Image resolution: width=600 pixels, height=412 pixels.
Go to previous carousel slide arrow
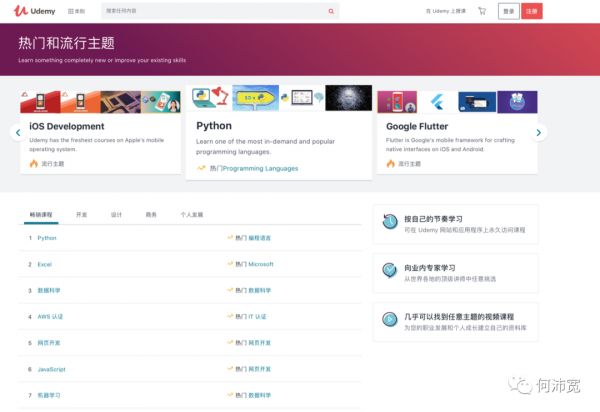[16, 132]
